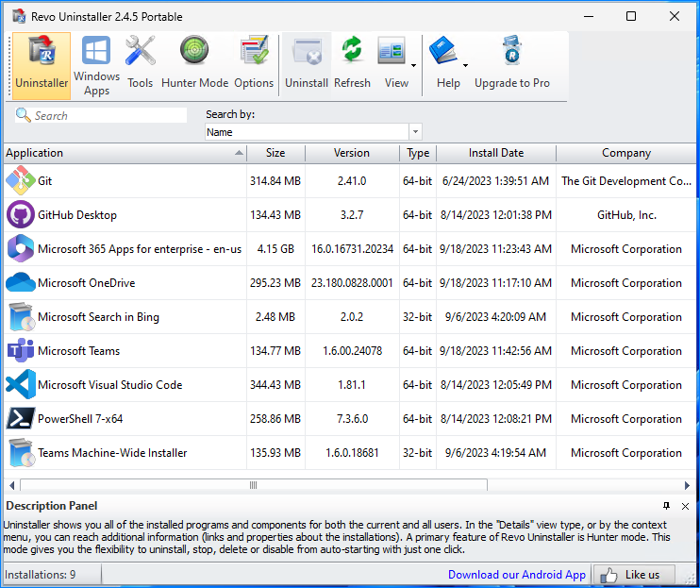This screenshot has width=700, height=588.
Task: Select the GitHub Desktop icon
Action: 21,215
